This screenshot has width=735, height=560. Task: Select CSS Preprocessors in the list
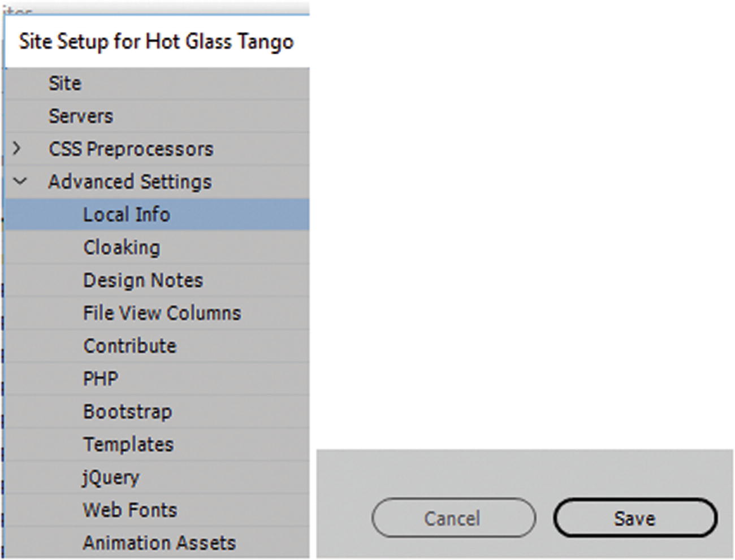coord(131,149)
